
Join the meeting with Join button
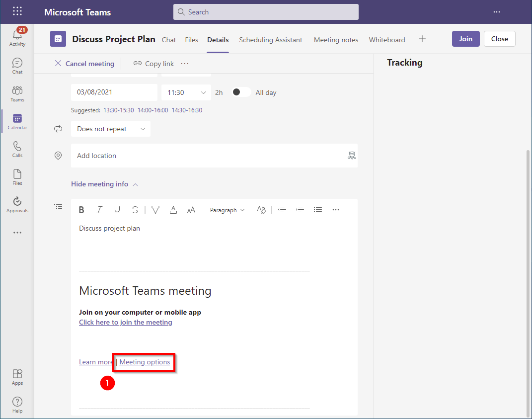tap(465, 39)
